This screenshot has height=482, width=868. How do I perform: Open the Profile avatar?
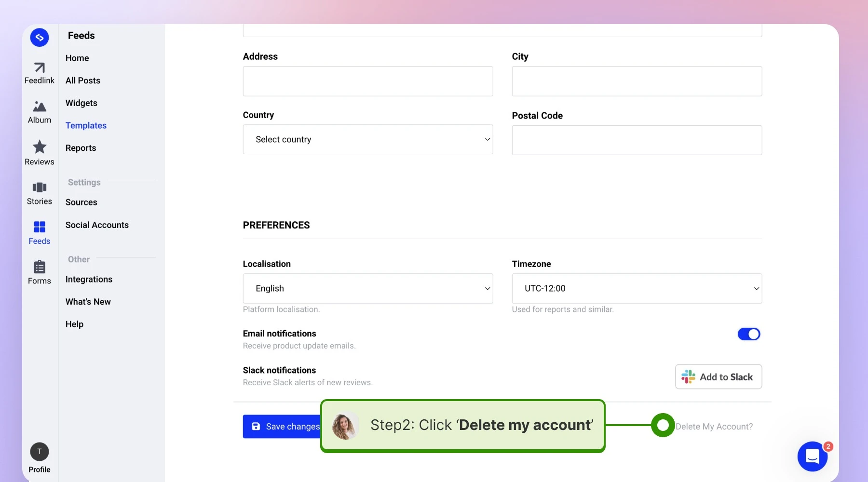40,452
